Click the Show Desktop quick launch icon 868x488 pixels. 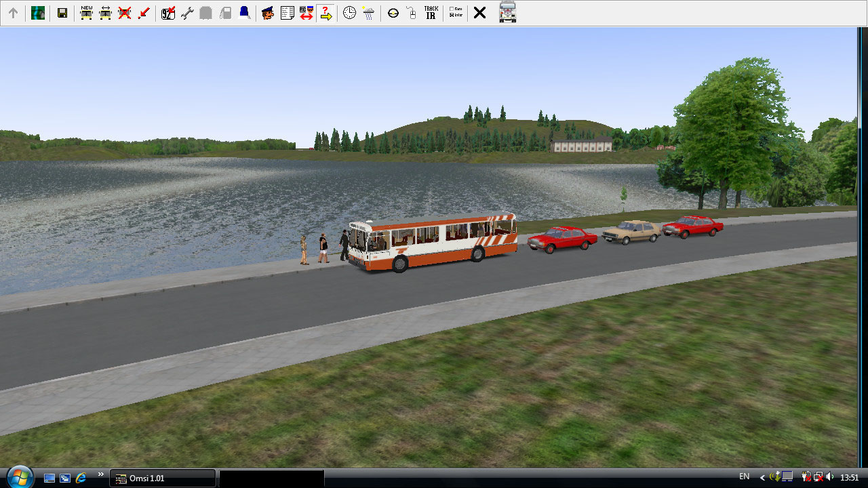[50, 478]
